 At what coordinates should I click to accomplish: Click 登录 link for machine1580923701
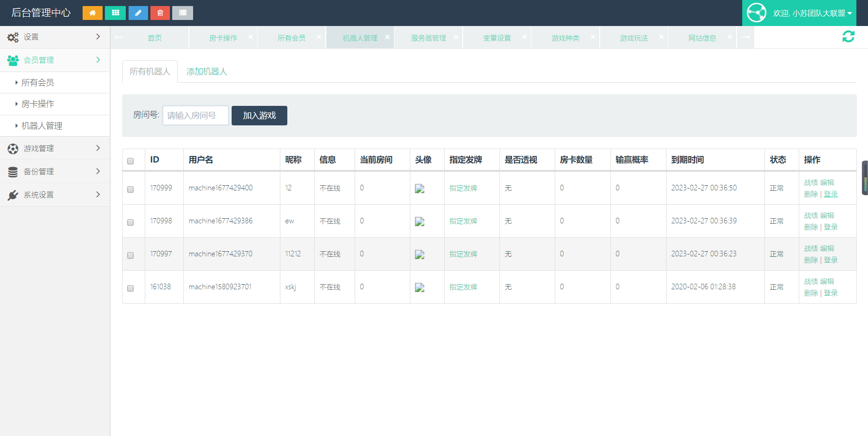click(831, 293)
